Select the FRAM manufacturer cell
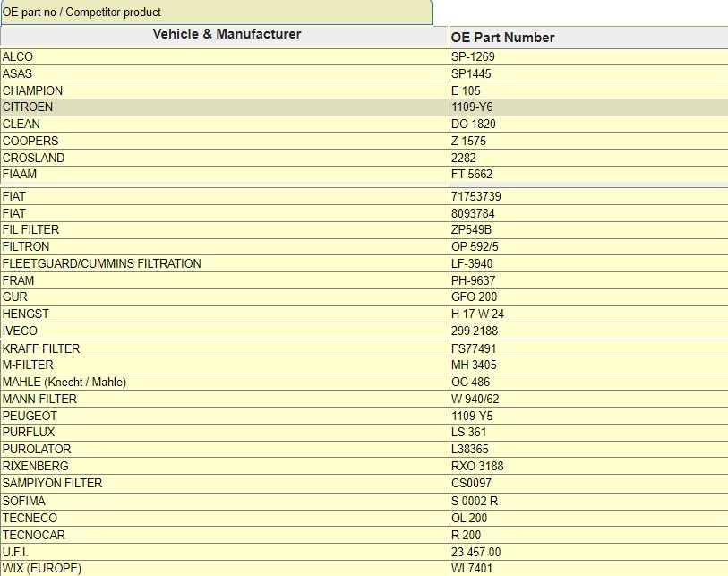 [225, 280]
